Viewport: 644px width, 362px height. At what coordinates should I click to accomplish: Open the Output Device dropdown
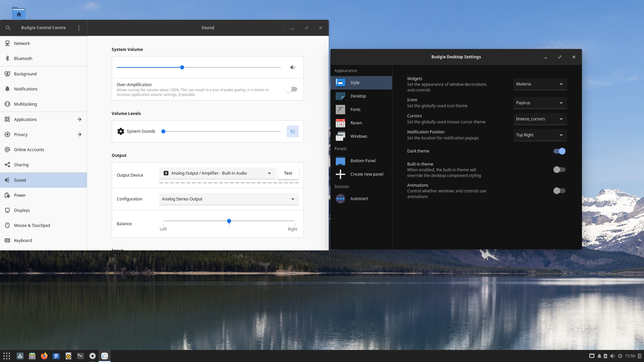(217, 173)
